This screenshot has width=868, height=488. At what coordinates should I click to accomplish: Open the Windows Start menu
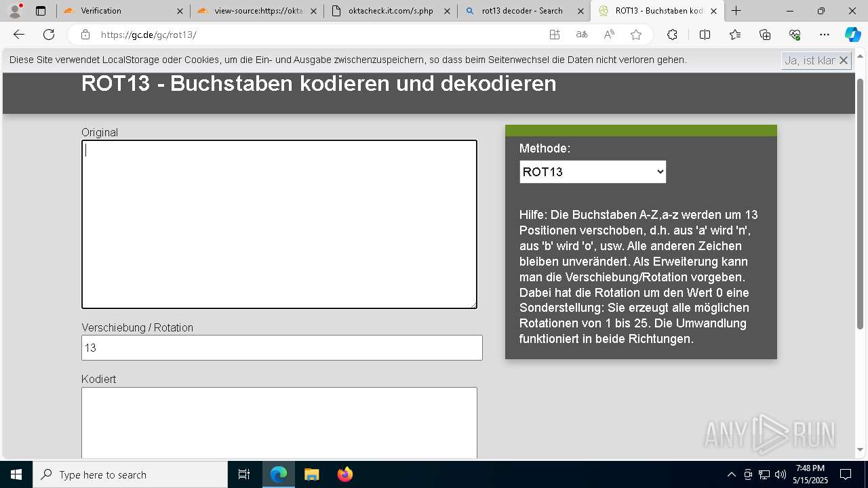point(16,474)
